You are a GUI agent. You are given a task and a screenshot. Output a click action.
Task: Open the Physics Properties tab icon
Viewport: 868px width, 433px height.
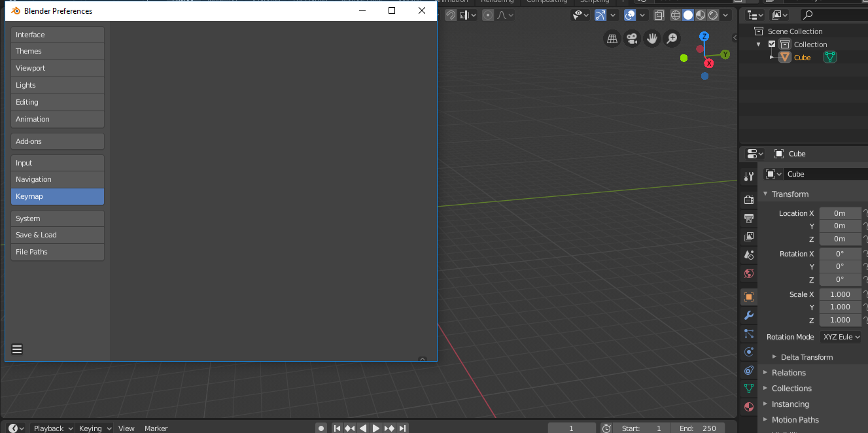[748, 352]
